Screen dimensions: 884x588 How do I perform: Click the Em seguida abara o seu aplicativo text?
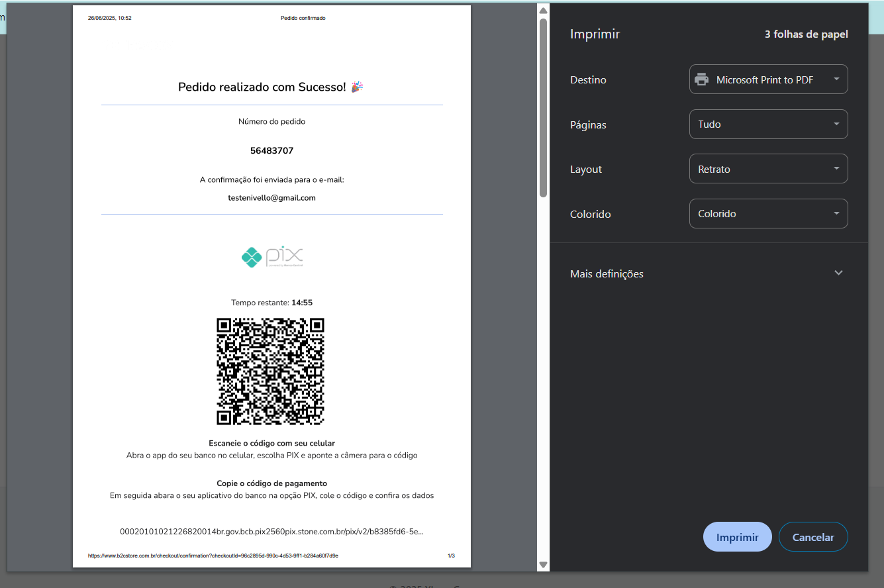271,495
